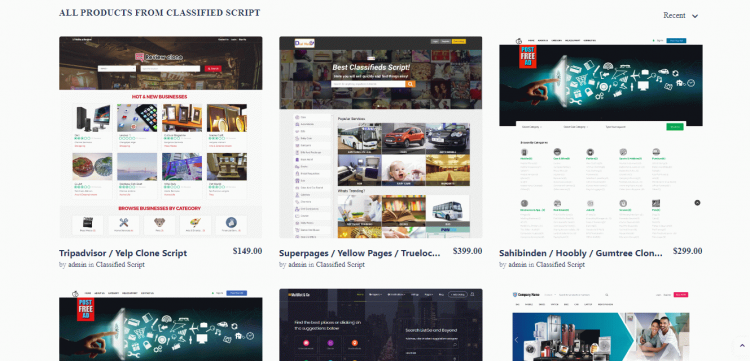750x361 pixels.
Task: Click Classified Script category under Superpages product
Action: point(340,264)
